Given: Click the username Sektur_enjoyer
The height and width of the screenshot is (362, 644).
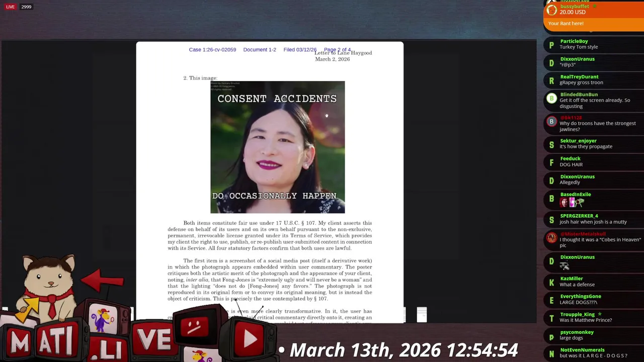Looking at the screenshot, I should click(578, 141).
